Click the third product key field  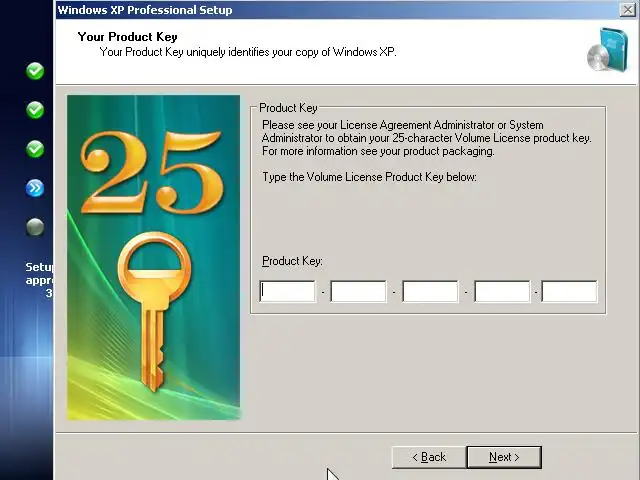tap(430, 291)
